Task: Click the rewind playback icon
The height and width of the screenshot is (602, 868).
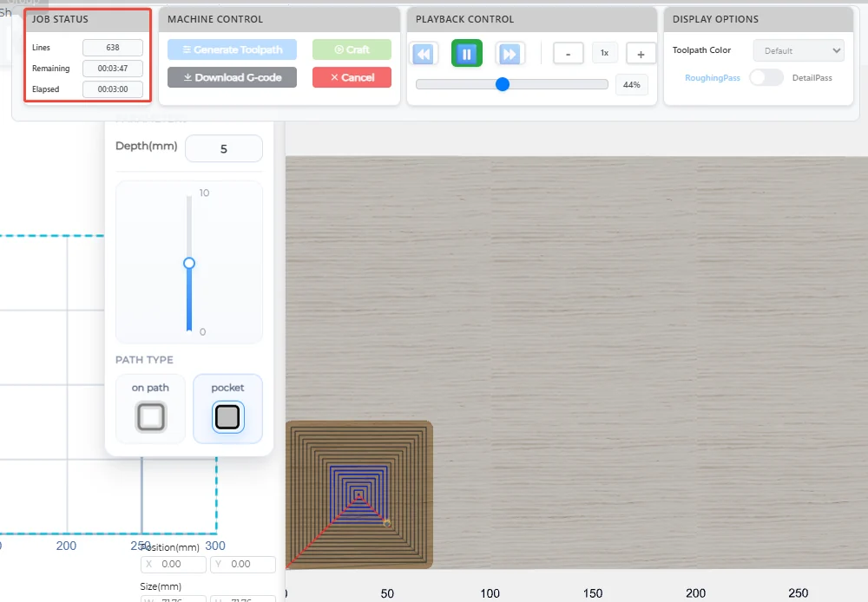Action: tap(424, 54)
